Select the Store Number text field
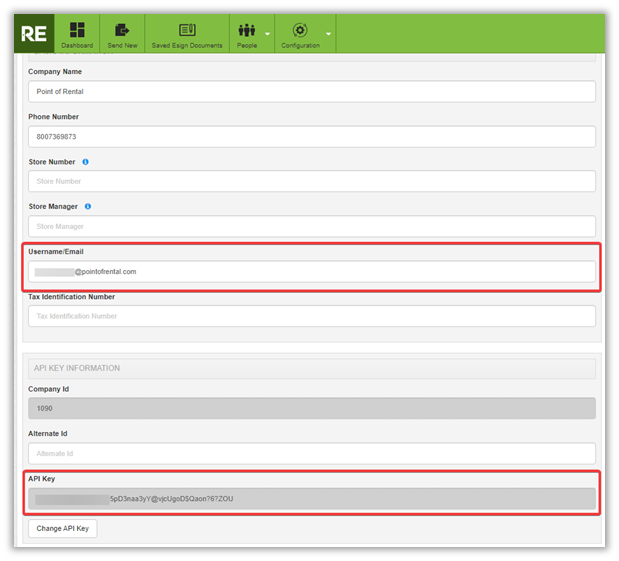This screenshot has height=561, width=619. (x=311, y=181)
